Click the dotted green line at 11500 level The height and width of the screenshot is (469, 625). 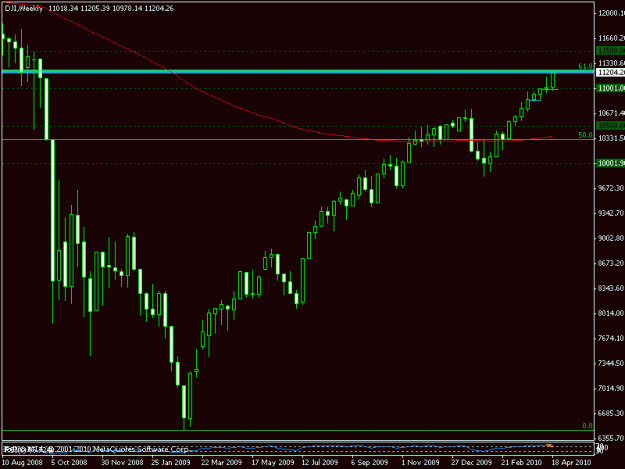click(298, 51)
